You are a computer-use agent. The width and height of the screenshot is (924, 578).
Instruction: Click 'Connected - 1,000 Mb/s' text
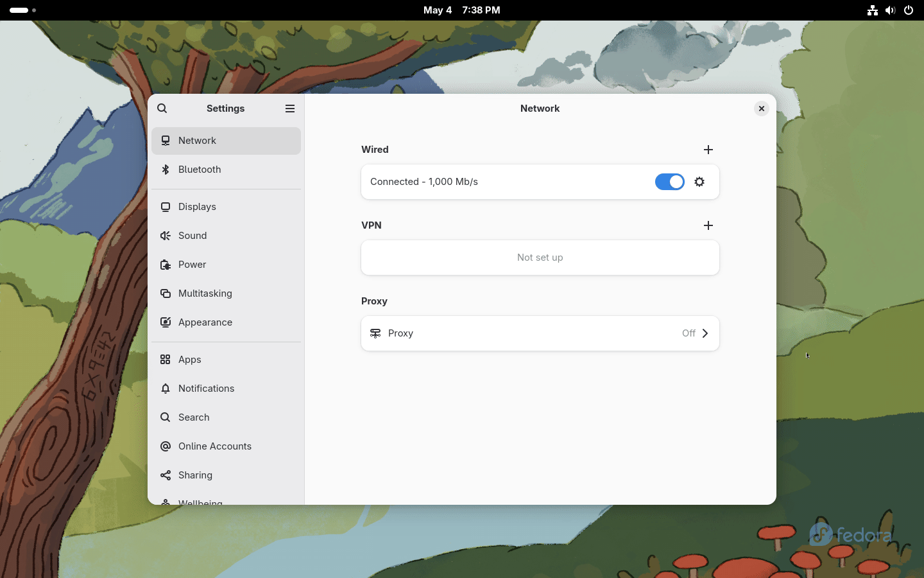coord(424,182)
